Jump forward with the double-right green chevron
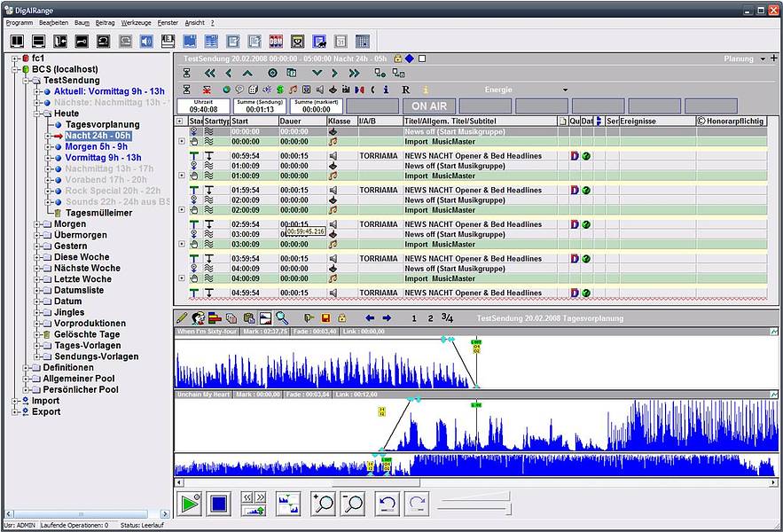 [x=353, y=74]
